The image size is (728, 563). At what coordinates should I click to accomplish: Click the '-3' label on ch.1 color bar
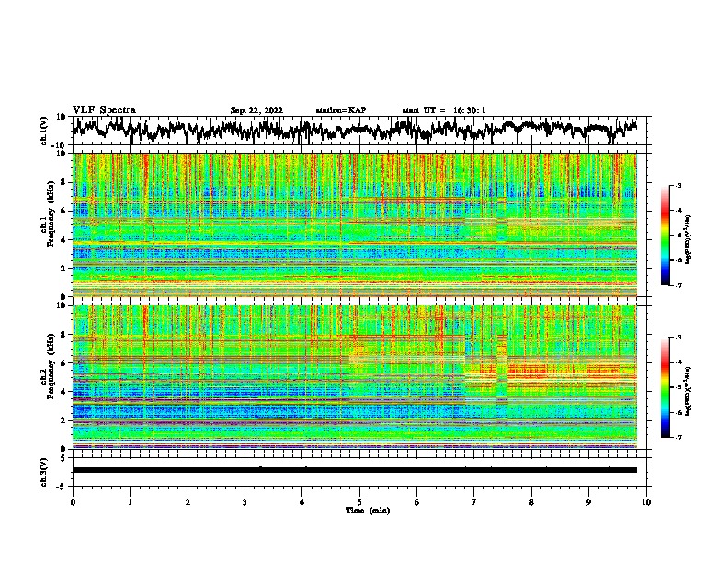pos(677,186)
